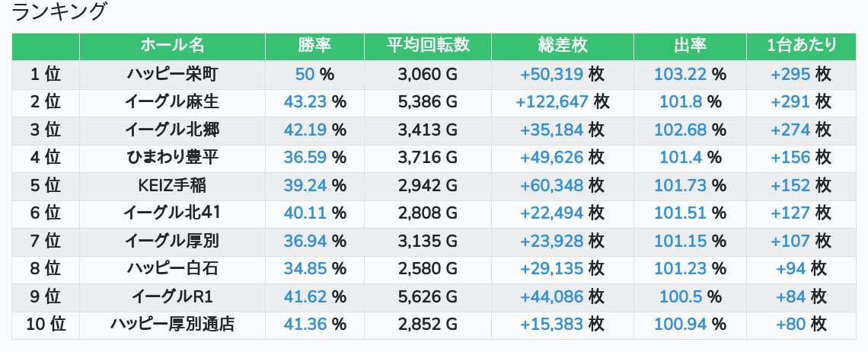Select the KEIZ手稲 hall cell

point(172,185)
